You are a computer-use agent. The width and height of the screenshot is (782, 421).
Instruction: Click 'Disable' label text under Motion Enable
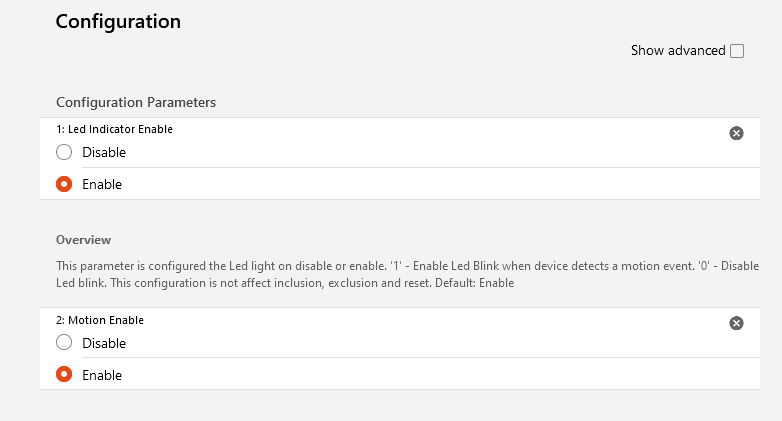[x=104, y=343]
